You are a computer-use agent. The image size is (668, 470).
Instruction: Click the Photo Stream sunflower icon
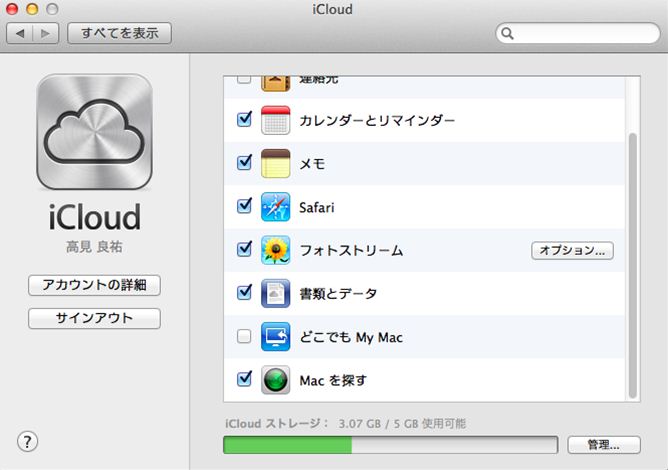(x=275, y=250)
